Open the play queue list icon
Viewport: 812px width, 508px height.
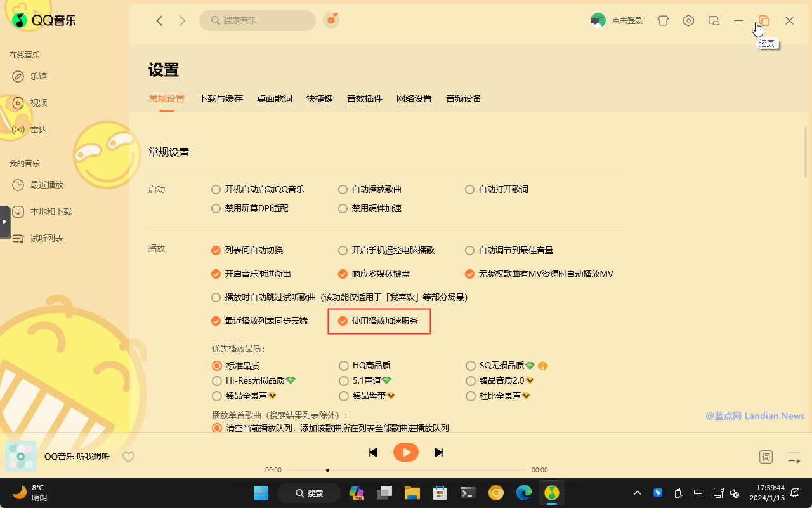click(794, 457)
